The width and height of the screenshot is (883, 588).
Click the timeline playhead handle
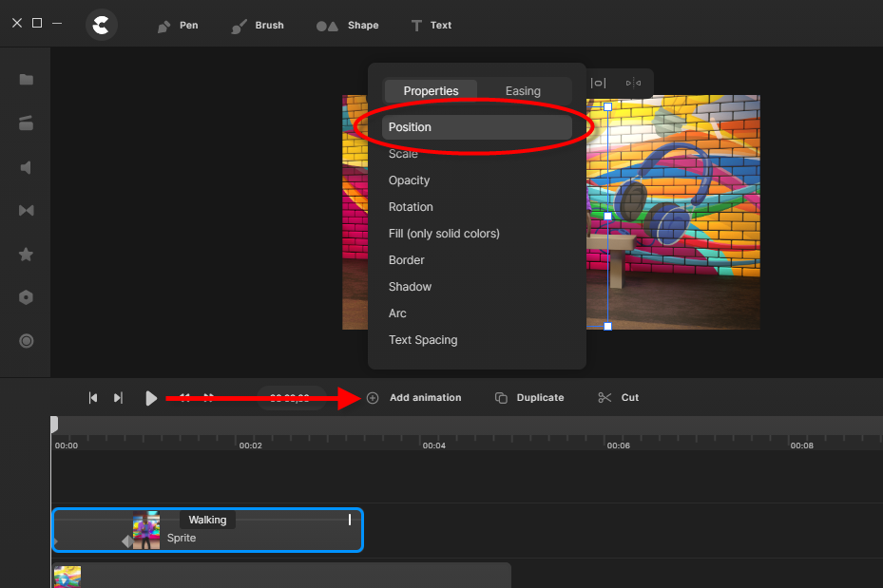(x=54, y=425)
